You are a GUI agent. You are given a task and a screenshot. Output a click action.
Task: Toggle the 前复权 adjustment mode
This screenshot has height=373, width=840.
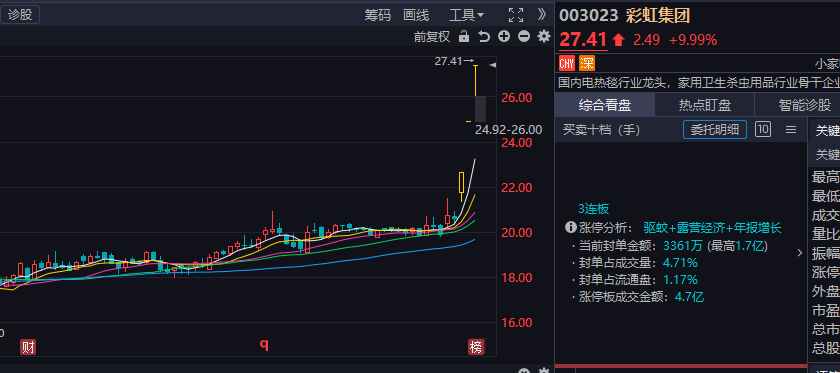tap(432, 36)
